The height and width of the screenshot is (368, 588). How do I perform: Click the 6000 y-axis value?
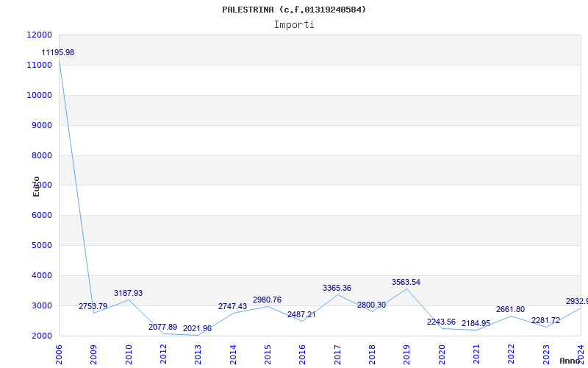pos(42,216)
